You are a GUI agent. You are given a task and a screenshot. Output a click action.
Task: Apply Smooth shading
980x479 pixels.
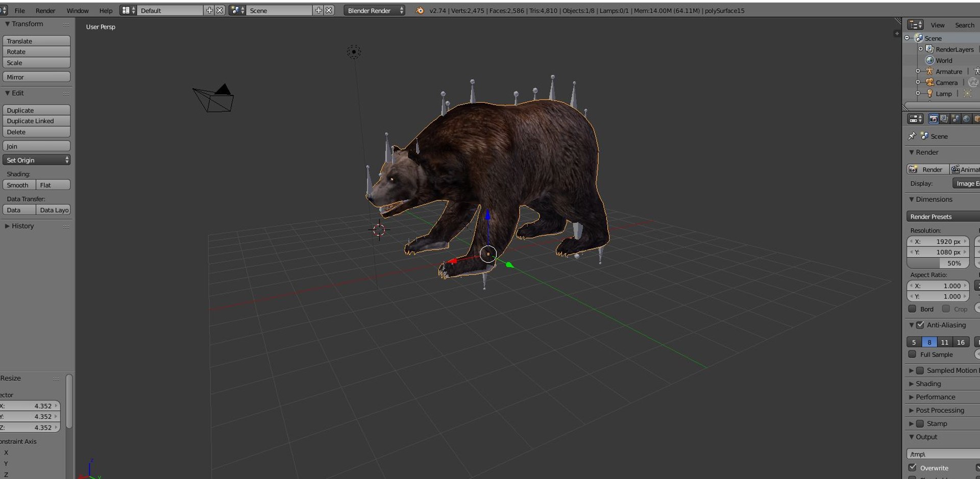[x=19, y=185]
